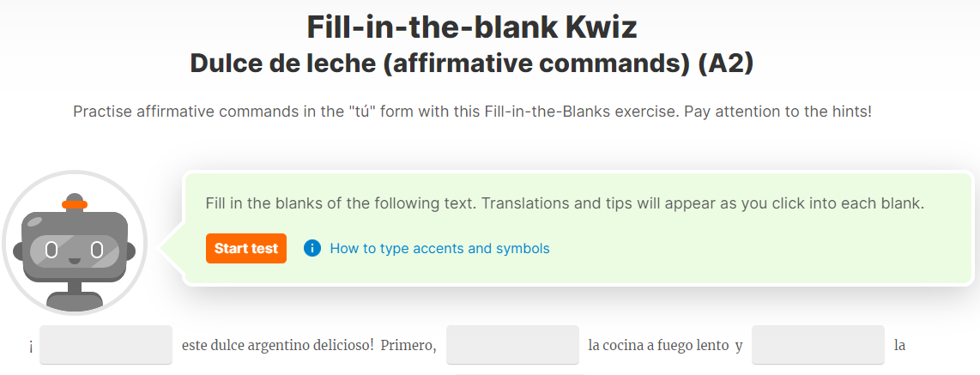Focus the blank after "Primero,"

(x=512, y=344)
